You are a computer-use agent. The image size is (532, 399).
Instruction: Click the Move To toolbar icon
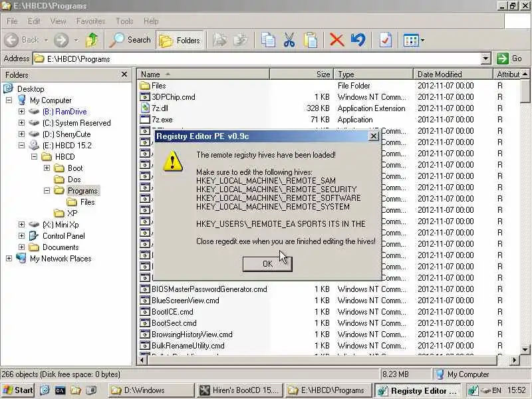220,40
